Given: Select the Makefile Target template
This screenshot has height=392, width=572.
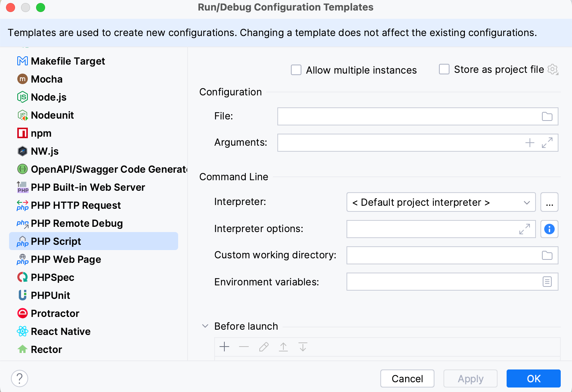Looking at the screenshot, I should (x=94, y=61).
